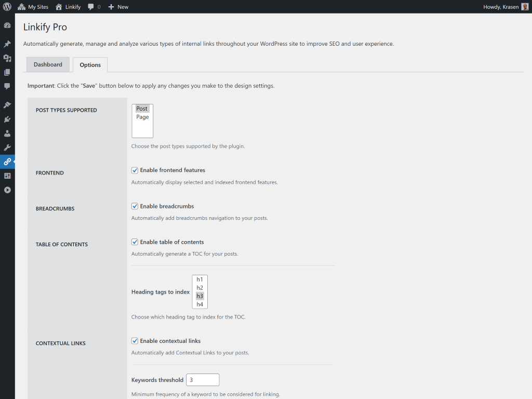Choose h2 in the heading tags list
The image size is (532, 399).
[x=199, y=288]
